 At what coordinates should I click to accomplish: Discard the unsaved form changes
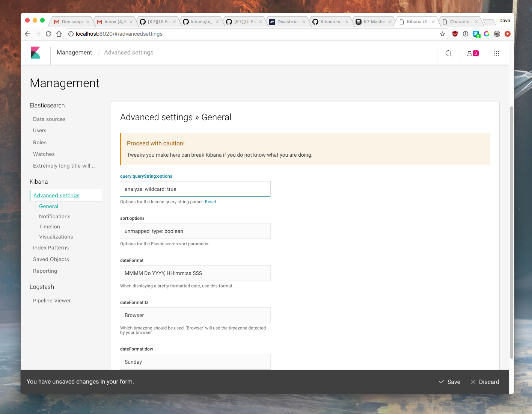(485, 382)
